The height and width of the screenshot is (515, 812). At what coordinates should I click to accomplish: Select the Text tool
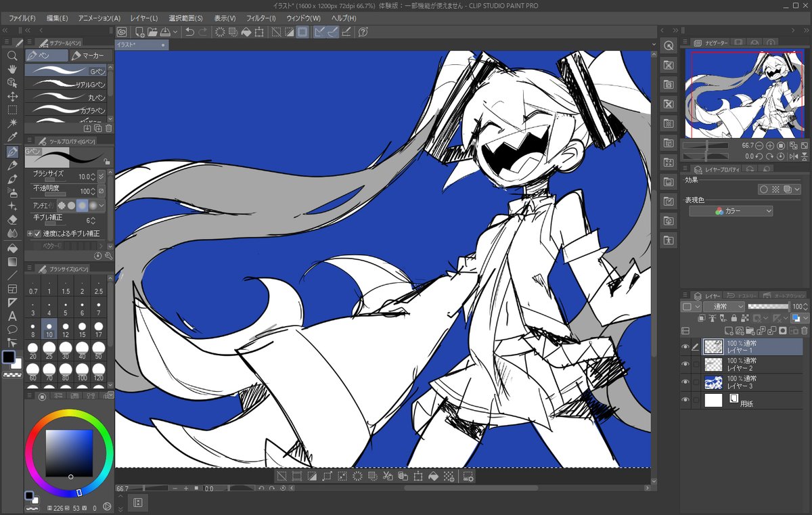12,316
